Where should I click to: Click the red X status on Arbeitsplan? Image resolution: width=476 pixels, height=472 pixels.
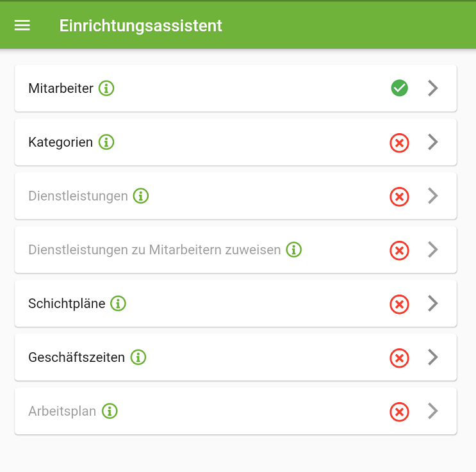pos(400,412)
